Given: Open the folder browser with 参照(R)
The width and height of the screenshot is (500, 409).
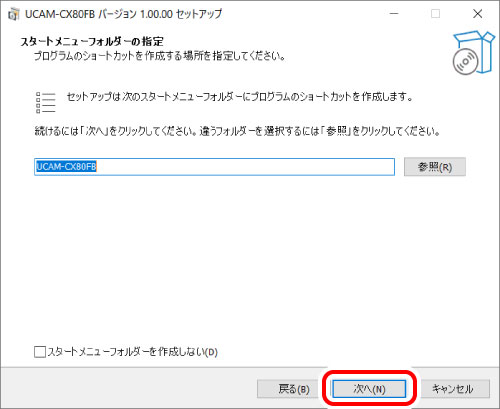Looking at the screenshot, I should coord(435,167).
